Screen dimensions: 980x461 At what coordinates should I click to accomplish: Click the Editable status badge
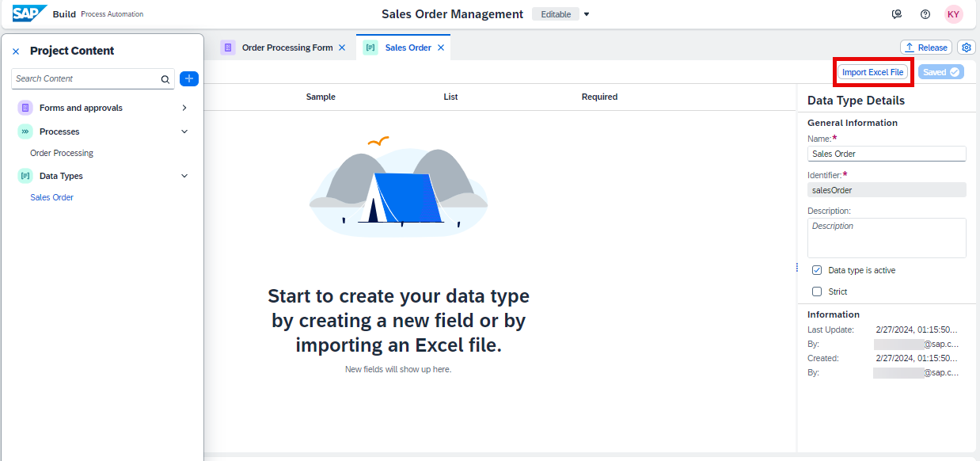tap(556, 14)
